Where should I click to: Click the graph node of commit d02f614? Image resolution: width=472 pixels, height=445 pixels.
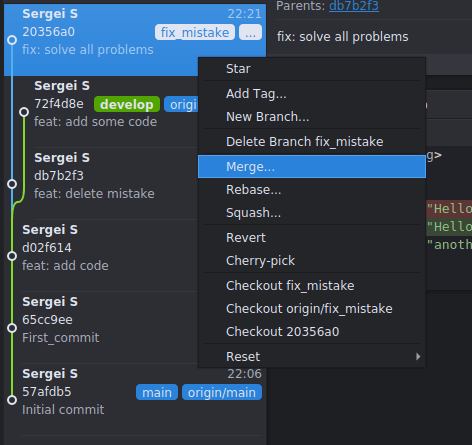tap(12, 256)
